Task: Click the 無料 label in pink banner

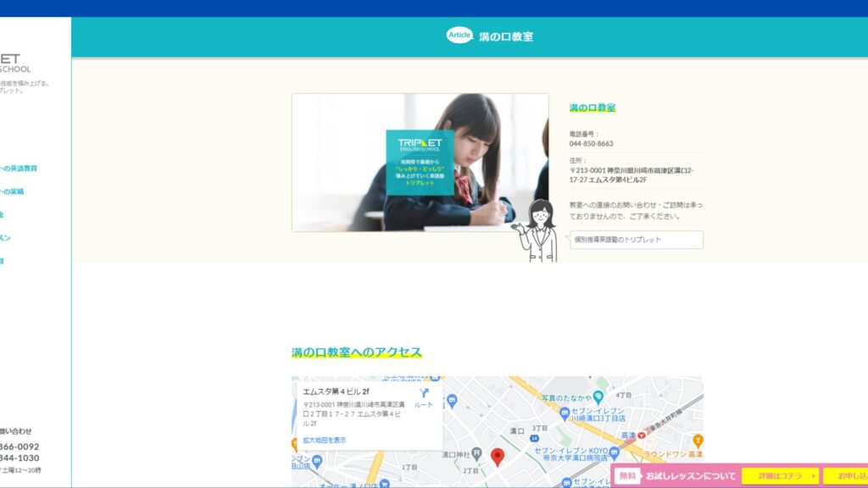Action: click(x=627, y=476)
